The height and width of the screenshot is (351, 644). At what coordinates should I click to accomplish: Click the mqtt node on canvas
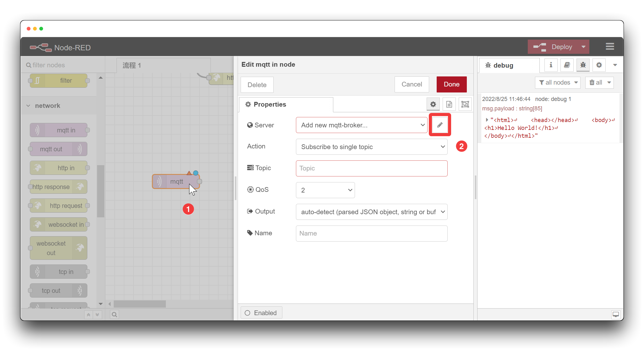(x=176, y=181)
